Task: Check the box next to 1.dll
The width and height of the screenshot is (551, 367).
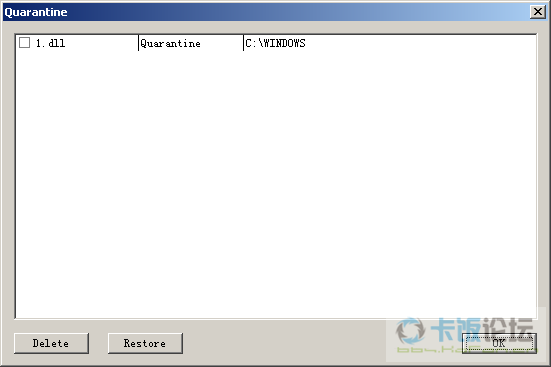Action: tap(24, 43)
